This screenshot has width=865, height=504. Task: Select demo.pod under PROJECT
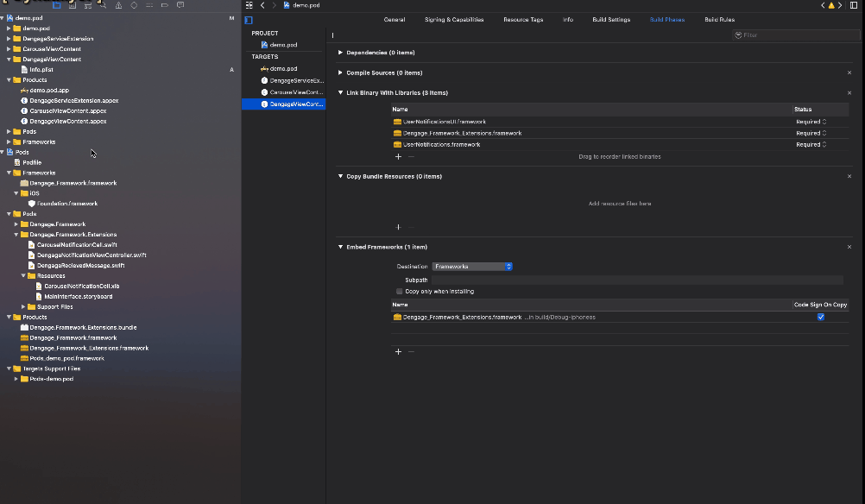[283, 45]
